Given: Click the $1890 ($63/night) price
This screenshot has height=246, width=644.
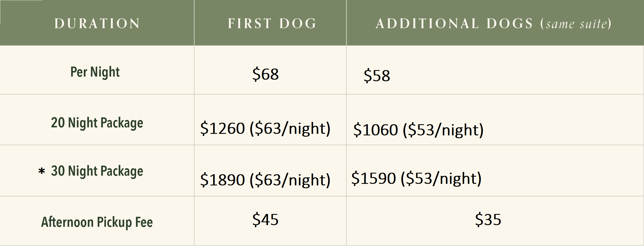Looking at the screenshot, I should coord(265,180).
